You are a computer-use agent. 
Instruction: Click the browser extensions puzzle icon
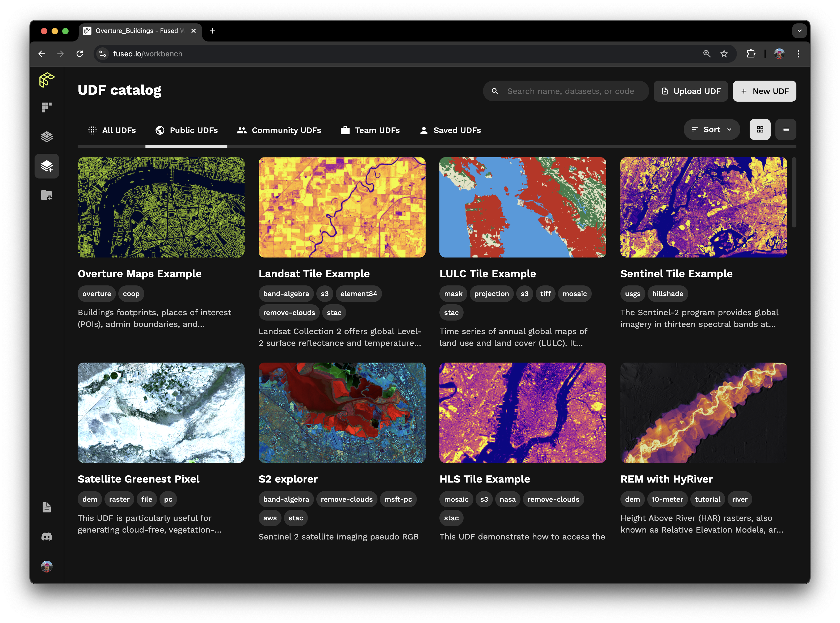[751, 54]
